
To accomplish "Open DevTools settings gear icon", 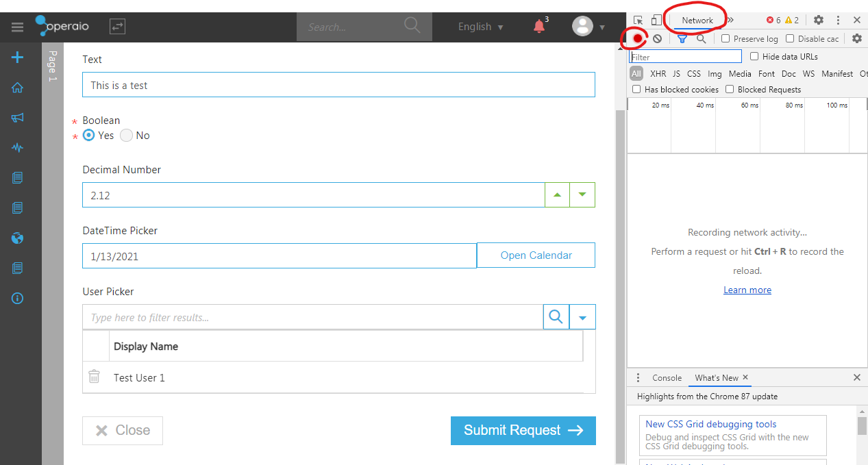I will (818, 21).
